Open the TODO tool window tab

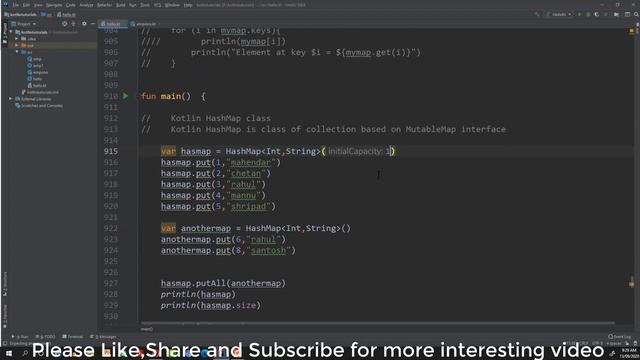45,337
